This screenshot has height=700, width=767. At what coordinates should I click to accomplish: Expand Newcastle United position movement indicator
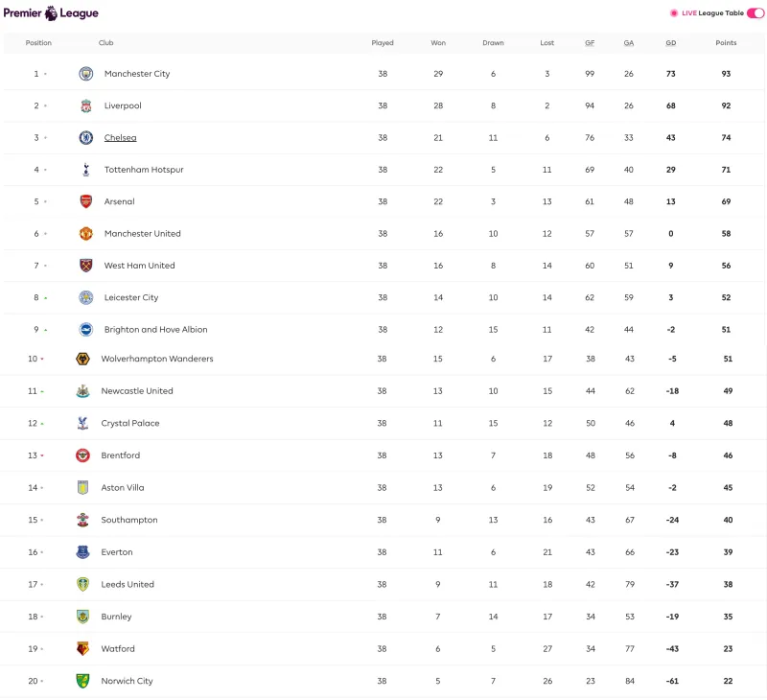42,391
